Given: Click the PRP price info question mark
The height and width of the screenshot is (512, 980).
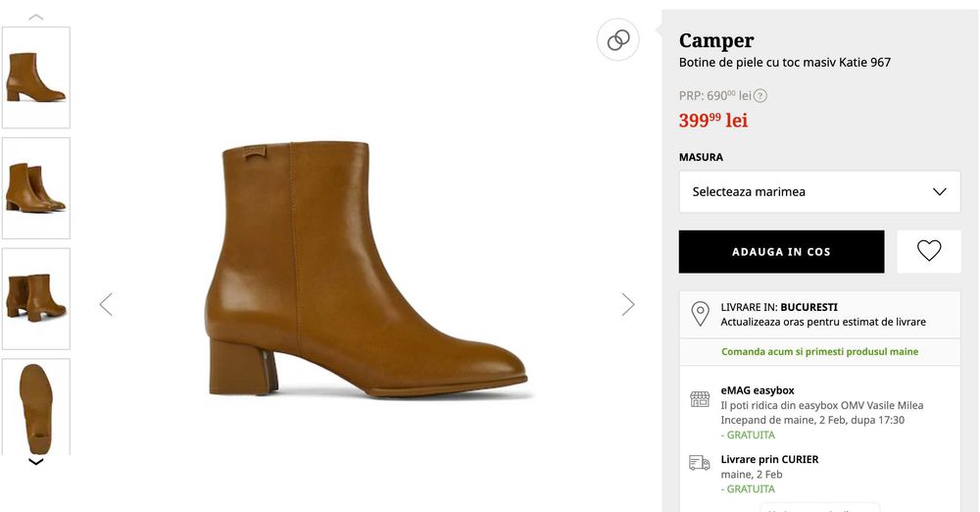Looking at the screenshot, I should 760,95.
